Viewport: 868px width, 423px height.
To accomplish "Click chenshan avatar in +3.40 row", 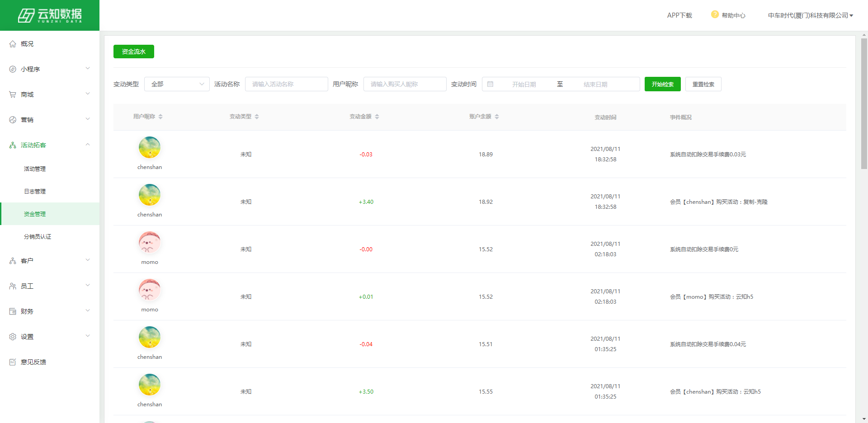I will click(x=150, y=195).
